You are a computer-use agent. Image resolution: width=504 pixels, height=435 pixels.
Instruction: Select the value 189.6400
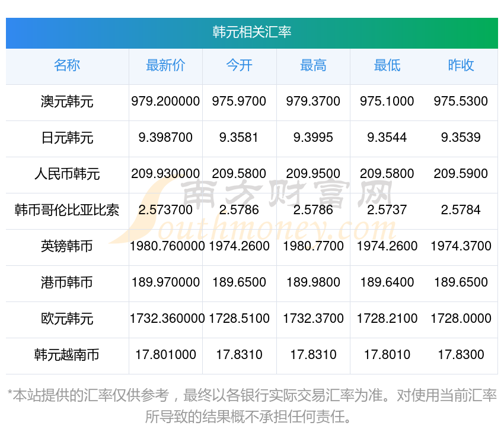tap(387, 282)
